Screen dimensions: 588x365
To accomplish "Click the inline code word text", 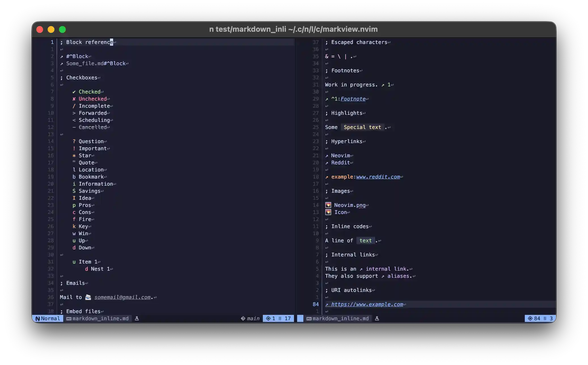I will coord(365,241).
